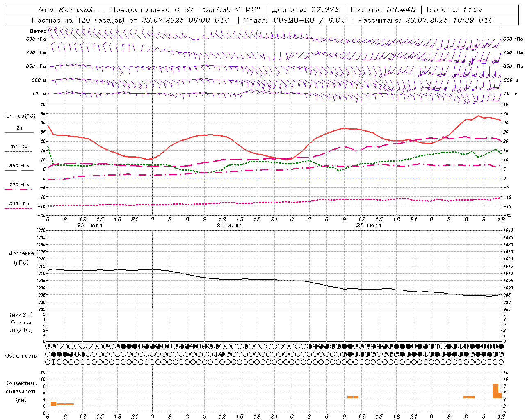The height and width of the screenshot is (420, 525).
Task: Click the Облачность cloudiness label
Action: point(21,356)
